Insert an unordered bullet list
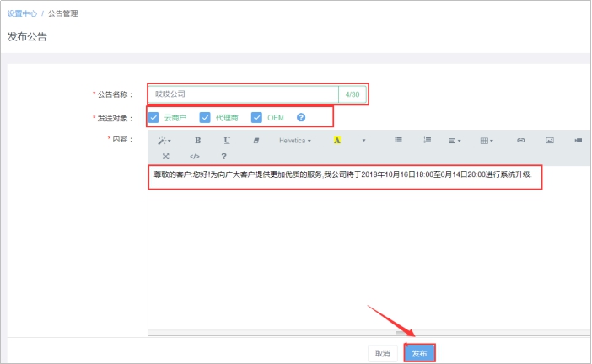 click(x=398, y=141)
